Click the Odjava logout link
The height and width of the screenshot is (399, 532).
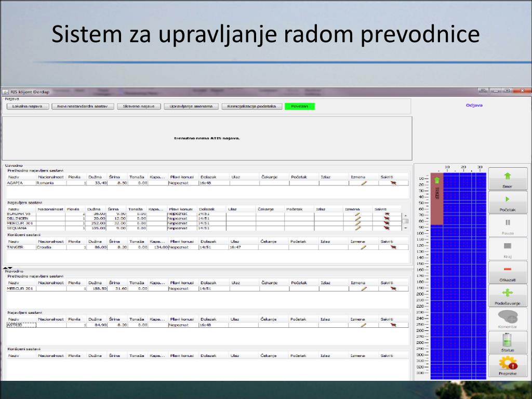click(474, 105)
